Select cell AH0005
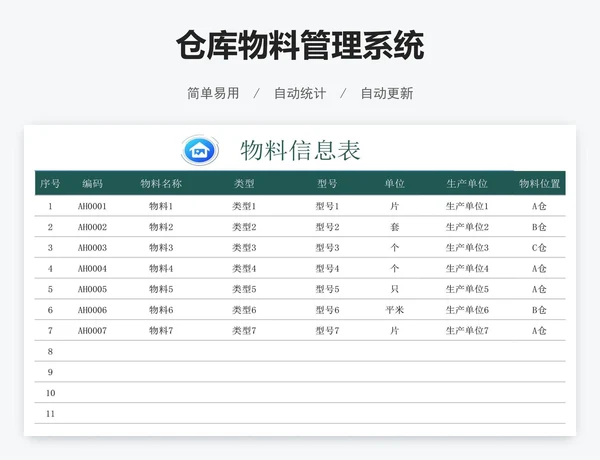 click(92, 289)
